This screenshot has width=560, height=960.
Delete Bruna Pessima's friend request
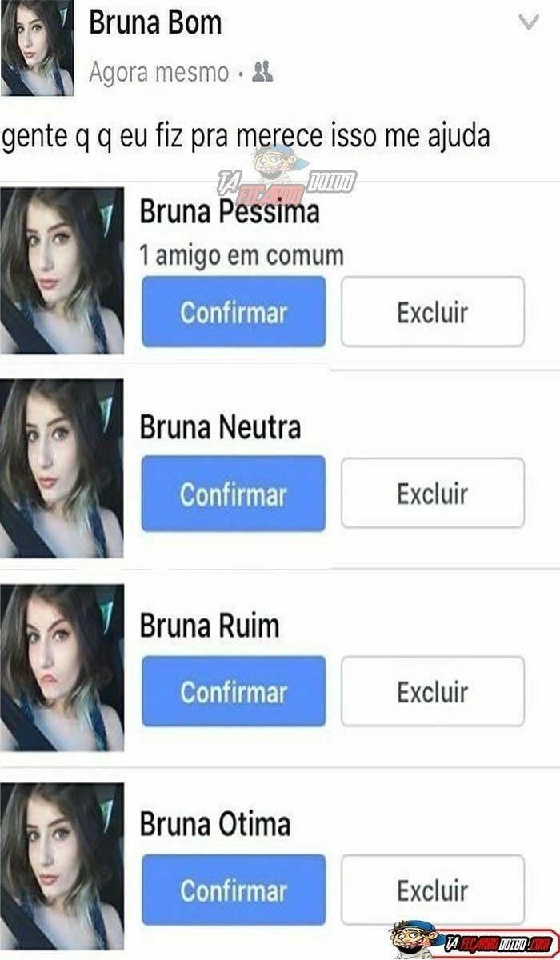433,312
